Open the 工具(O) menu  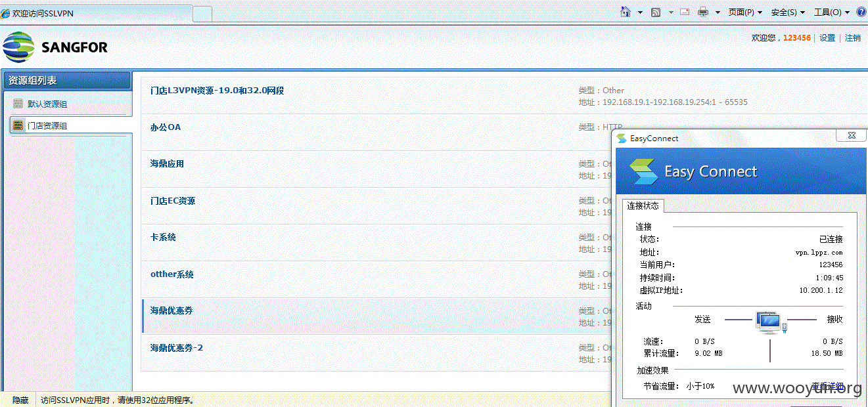(832, 12)
